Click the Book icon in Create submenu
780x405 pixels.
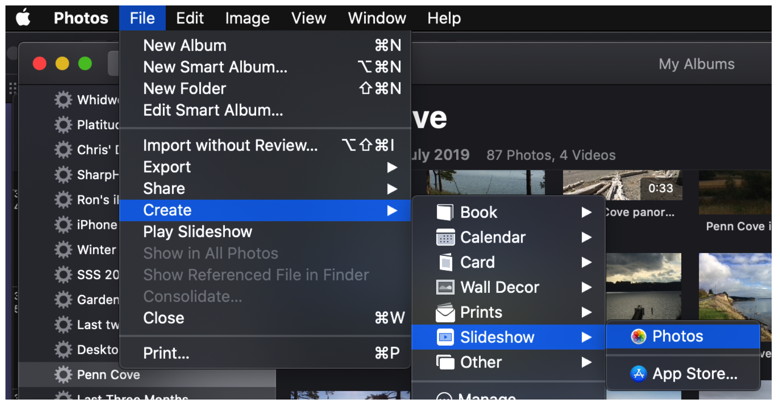(x=445, y=212)
